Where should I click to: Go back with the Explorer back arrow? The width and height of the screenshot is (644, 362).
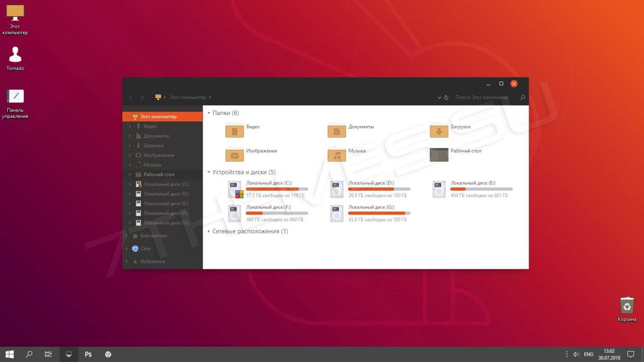(131, 97)
